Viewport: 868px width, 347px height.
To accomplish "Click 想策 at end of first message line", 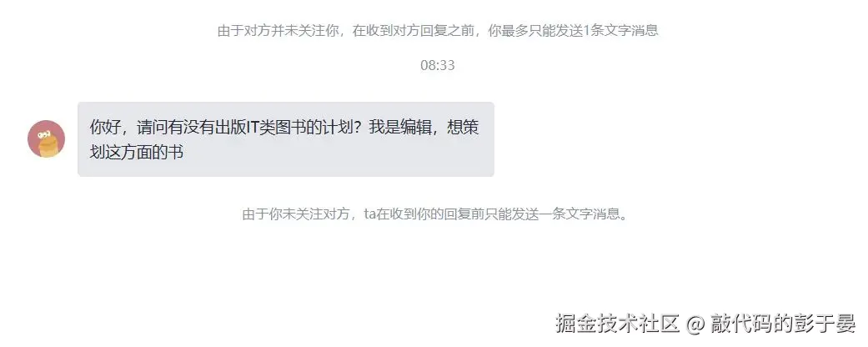I will tap(464, 128).
